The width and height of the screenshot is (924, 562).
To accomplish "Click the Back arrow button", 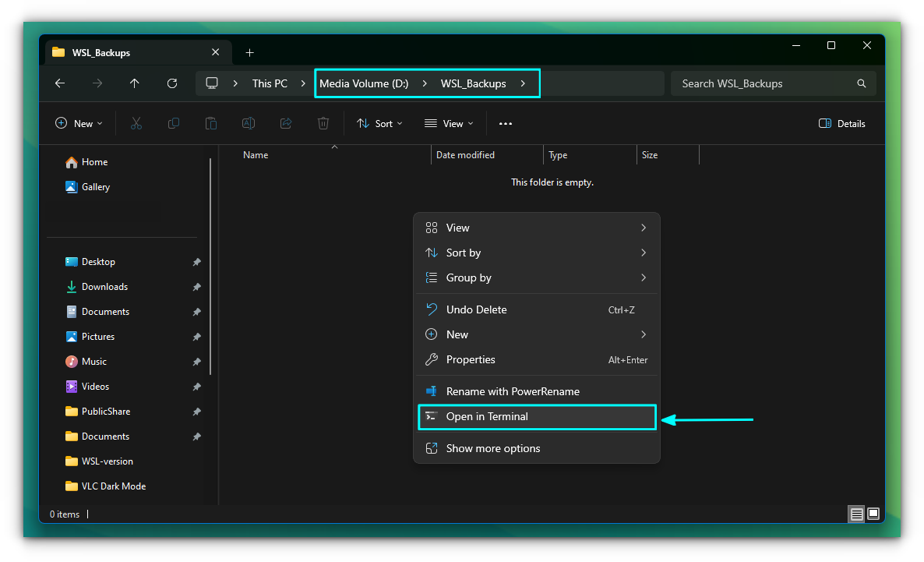I will 60,83.
